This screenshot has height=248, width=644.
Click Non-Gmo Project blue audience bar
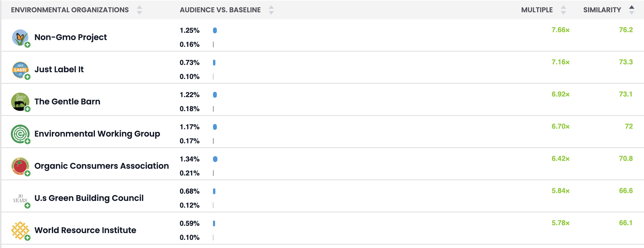coord(215,30)
